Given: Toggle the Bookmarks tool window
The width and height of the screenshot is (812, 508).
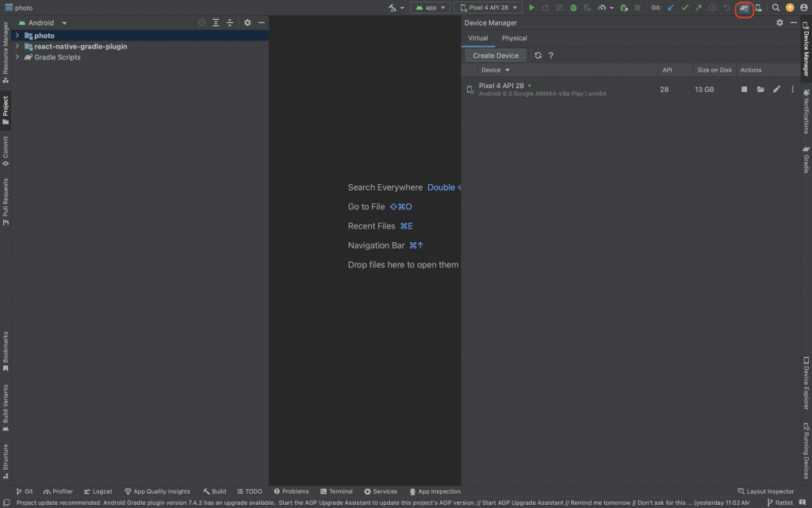Looking at the screenshot, I should tap(6, 352).
